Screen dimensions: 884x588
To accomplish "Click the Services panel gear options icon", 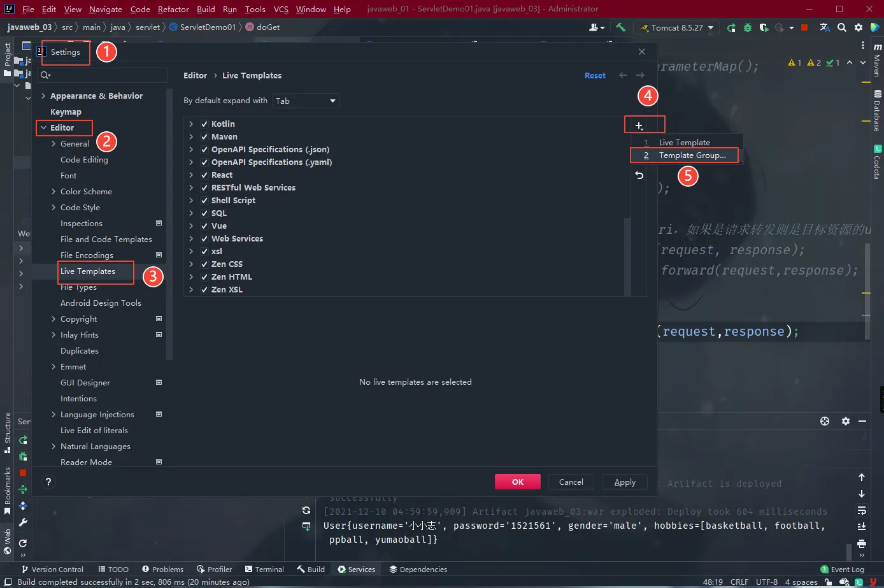I will point(846,421).
